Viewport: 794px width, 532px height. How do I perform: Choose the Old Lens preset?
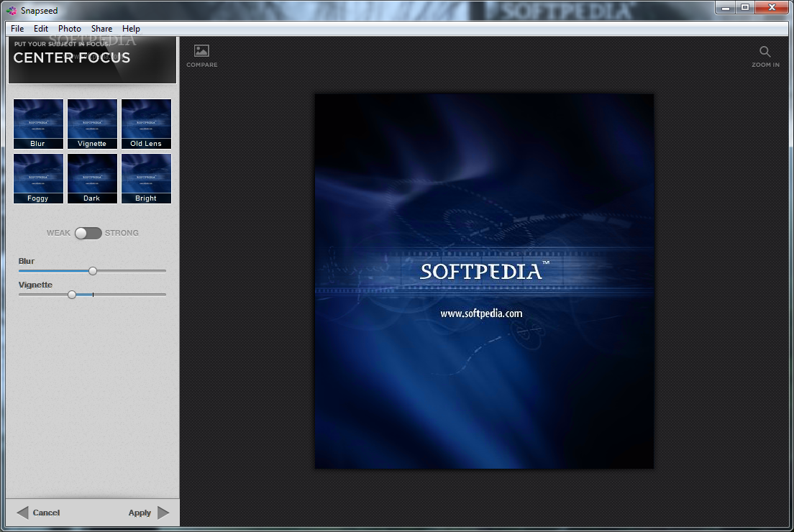[x=146, y=124]
